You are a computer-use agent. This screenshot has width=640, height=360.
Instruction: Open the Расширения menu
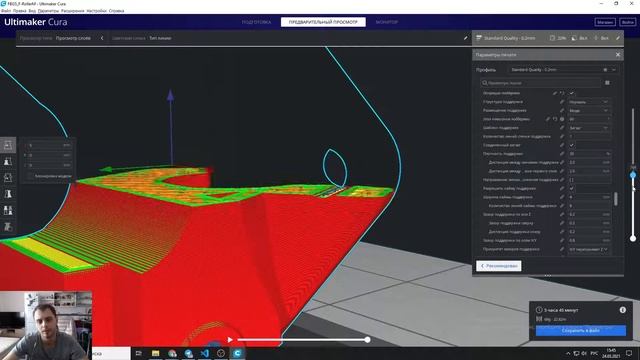tap(73, 11)
